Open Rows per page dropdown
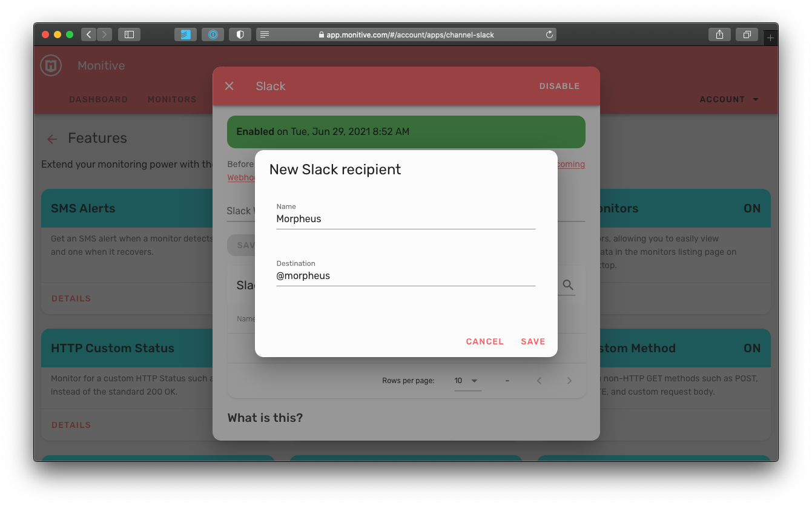The width and height of the screenshot is (812, 506). (467, 381)
